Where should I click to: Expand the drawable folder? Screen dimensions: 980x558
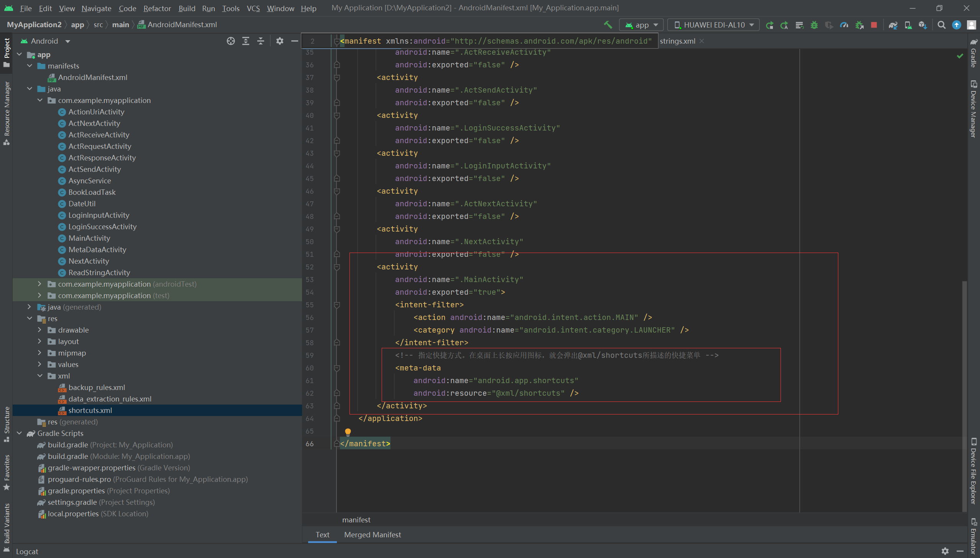click(39, 330)
